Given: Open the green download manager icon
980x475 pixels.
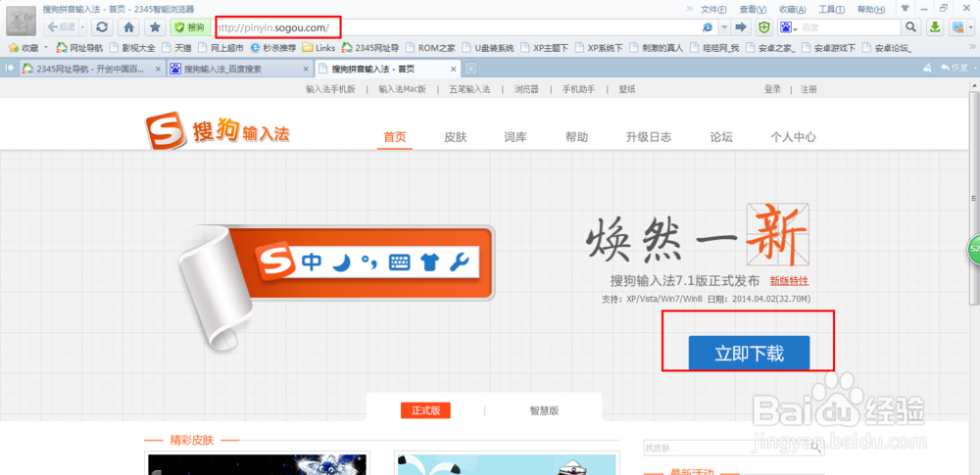Looking at the screenshot, I should pyautogui.click(x=934, y=26).
